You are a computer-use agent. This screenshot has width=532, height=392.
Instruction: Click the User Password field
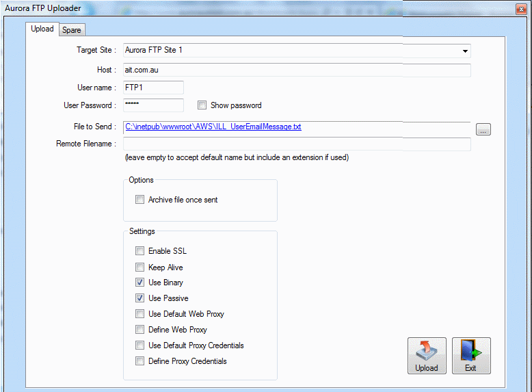pos(153,105)
